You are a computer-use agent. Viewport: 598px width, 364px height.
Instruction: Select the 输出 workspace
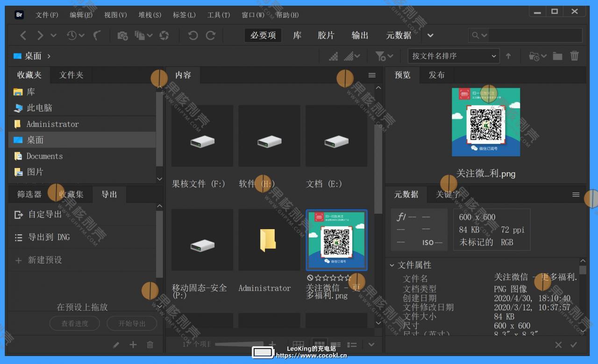coord(360,35)
